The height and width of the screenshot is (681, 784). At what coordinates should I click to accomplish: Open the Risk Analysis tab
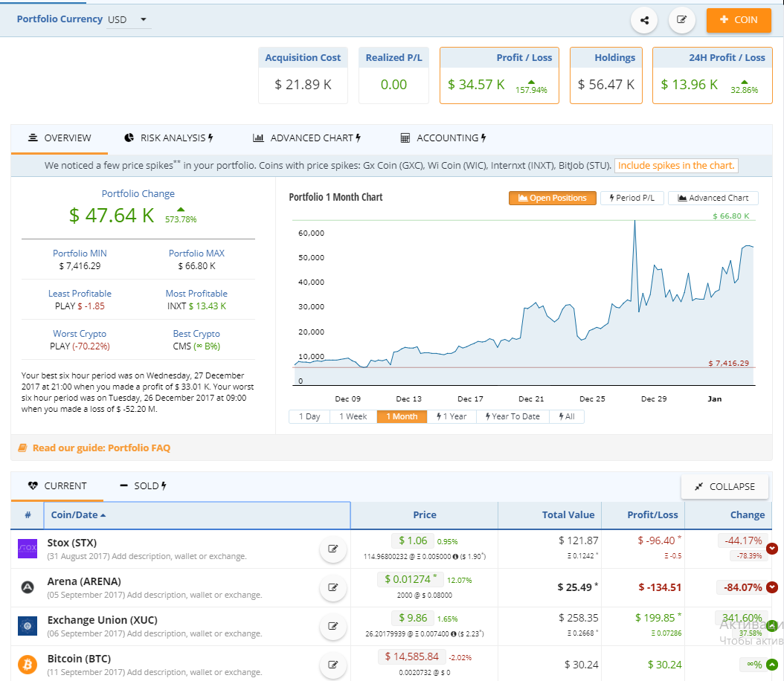tap(169, 138)
